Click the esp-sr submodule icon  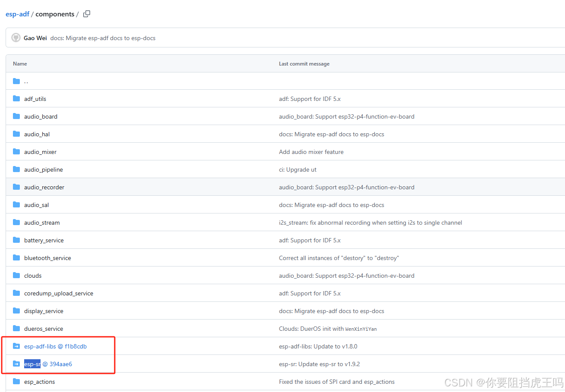click(x=16, y=364)
